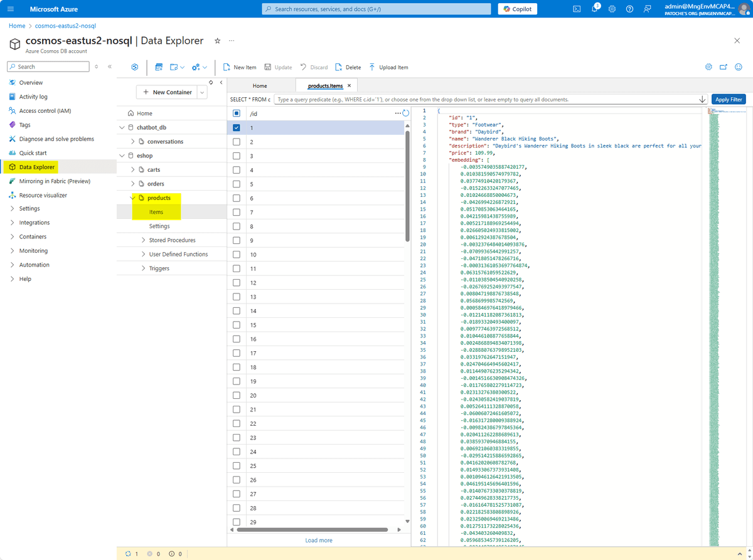The width and height of the screenshot is (753, 560).
Task: Open the scale and settings gears dropdown
Action: 200,67
